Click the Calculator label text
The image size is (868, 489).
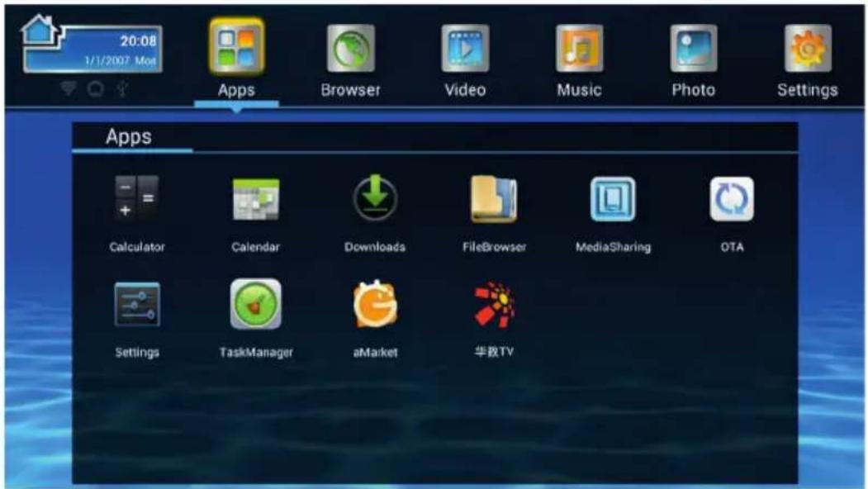(137, 247)
